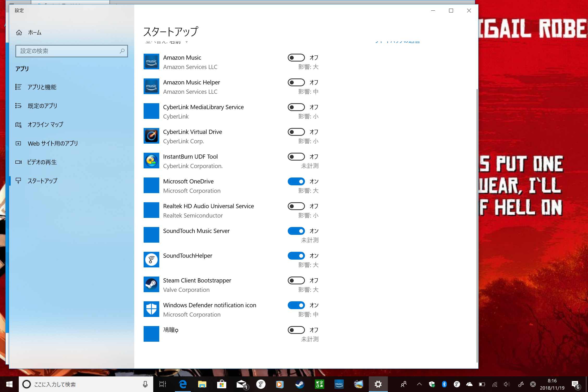Open ビデオの再生 settings page

click(72, 162)
